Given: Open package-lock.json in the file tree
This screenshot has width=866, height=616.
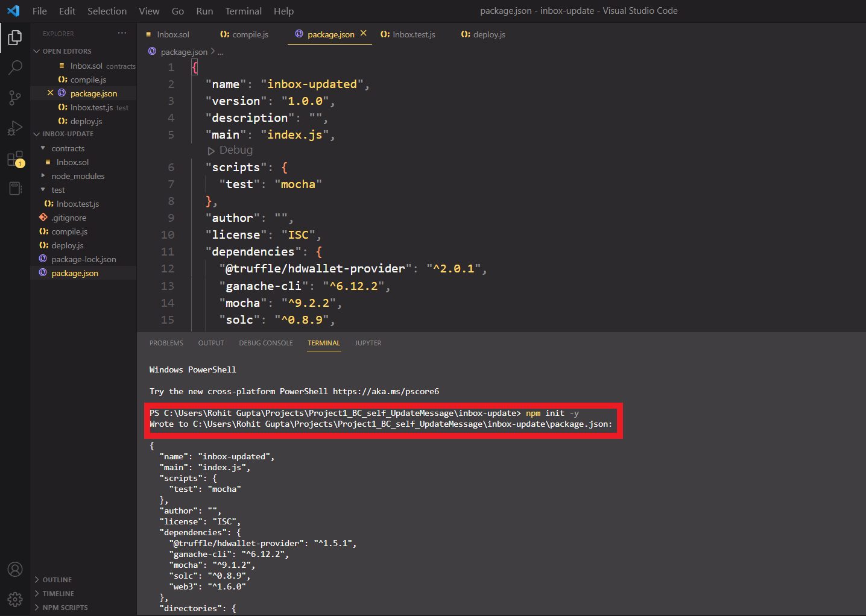Looking at the screenshot, I should pos(84,259).
